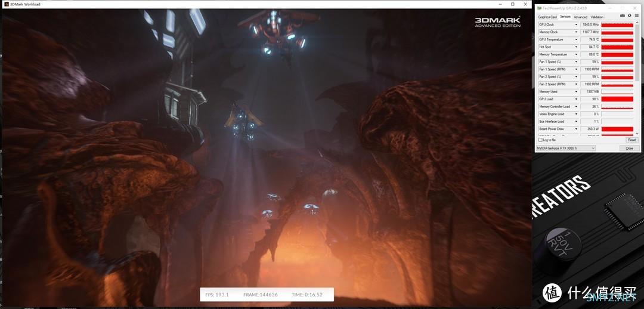Click the Memory Temperature history graph
644x309 pixels.
pos(617,54)
